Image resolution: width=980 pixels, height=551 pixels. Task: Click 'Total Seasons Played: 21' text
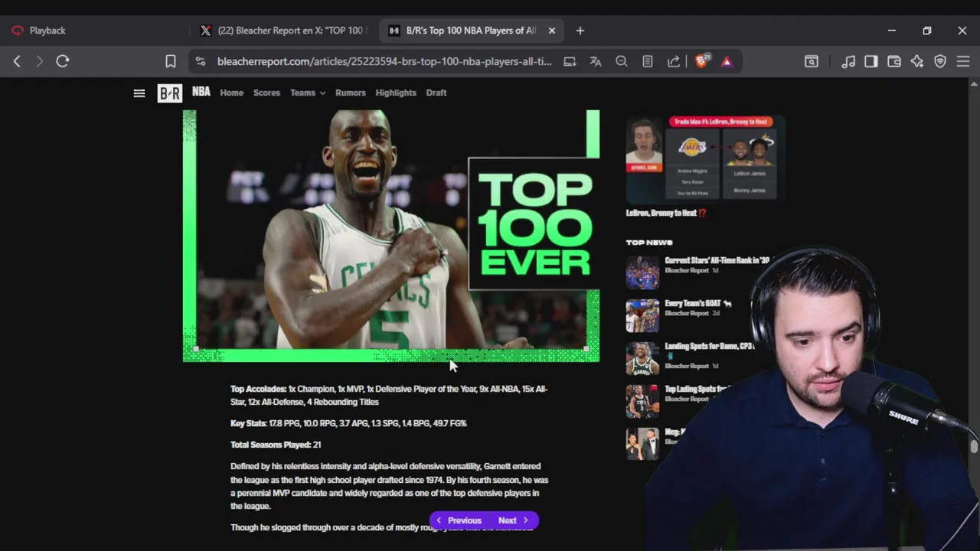[276, 445]
